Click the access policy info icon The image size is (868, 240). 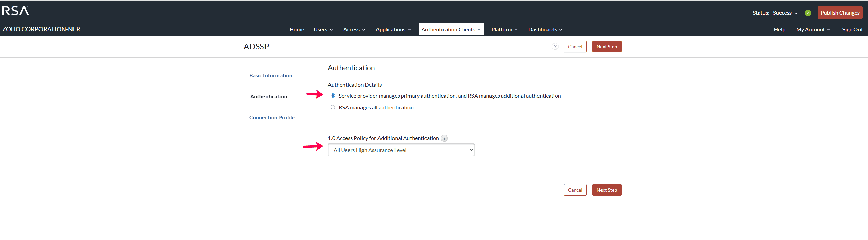444,138
